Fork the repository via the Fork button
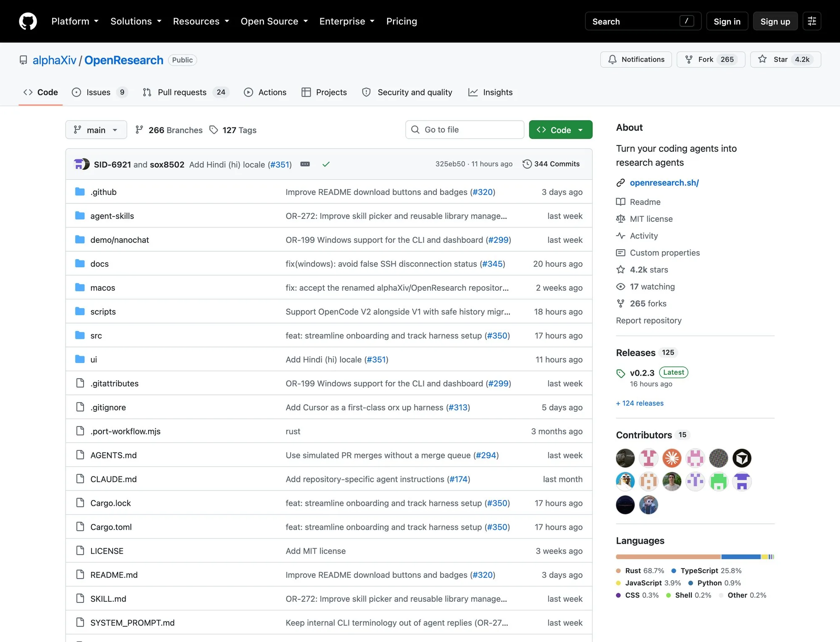This screenshot has height=642, width=840. point(711,60)
